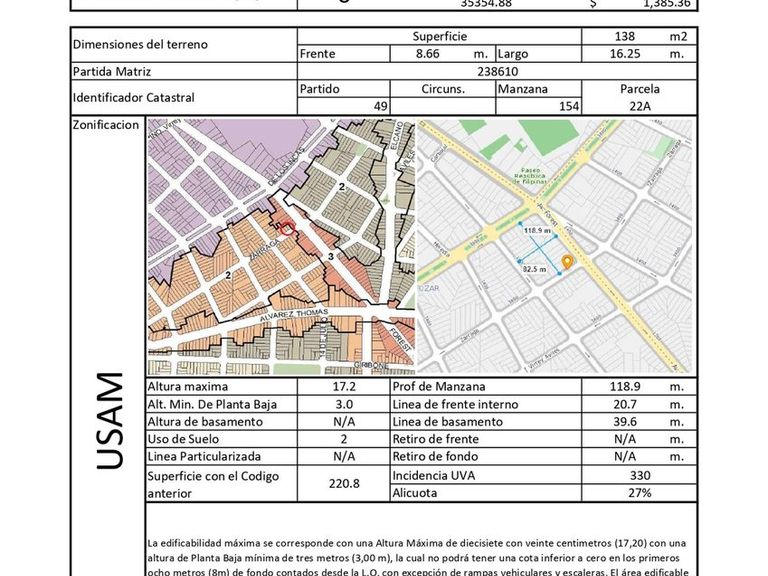Select the Largo value 16.25 cell
768x576 pixels.
(624, 54)
